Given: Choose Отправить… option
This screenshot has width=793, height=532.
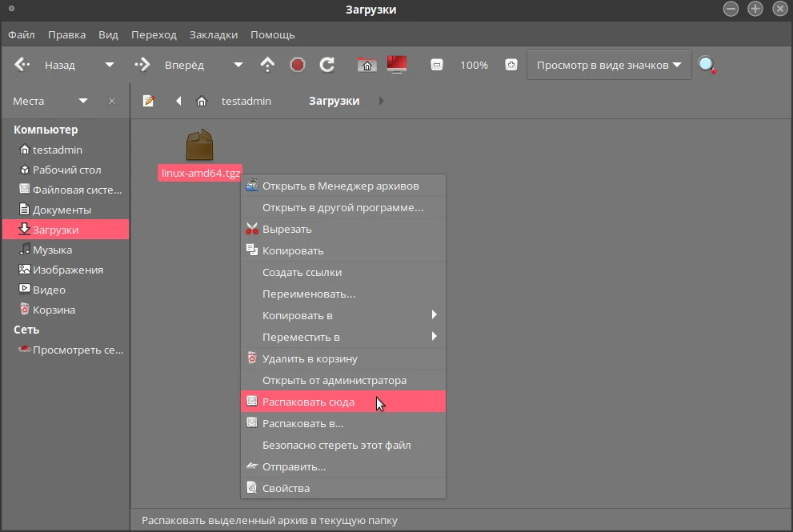Looking at the screenshot, I should pyautogui.click(x=343, y=466).
